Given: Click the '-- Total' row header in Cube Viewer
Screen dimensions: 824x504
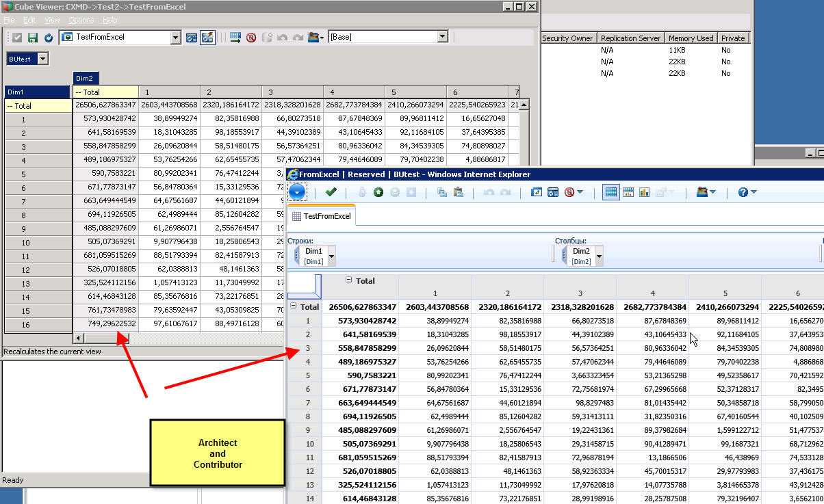Looking at the screenshot, I should tap(37, 106).
